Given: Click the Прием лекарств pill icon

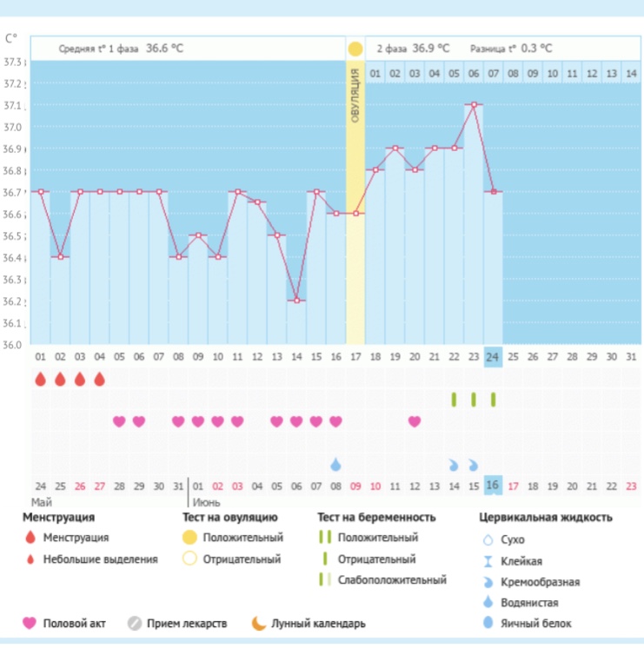Looking at the screenshot, I should (x=134, y=623).
